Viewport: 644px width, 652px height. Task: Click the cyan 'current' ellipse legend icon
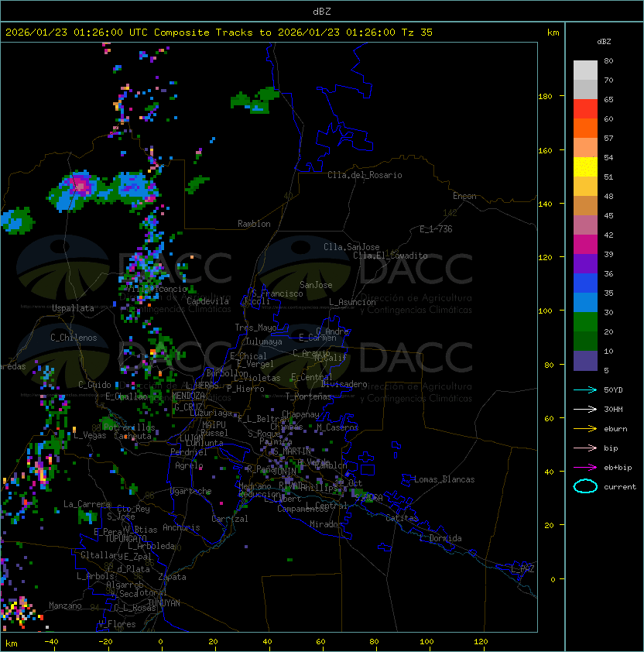(x=585, y=486)
